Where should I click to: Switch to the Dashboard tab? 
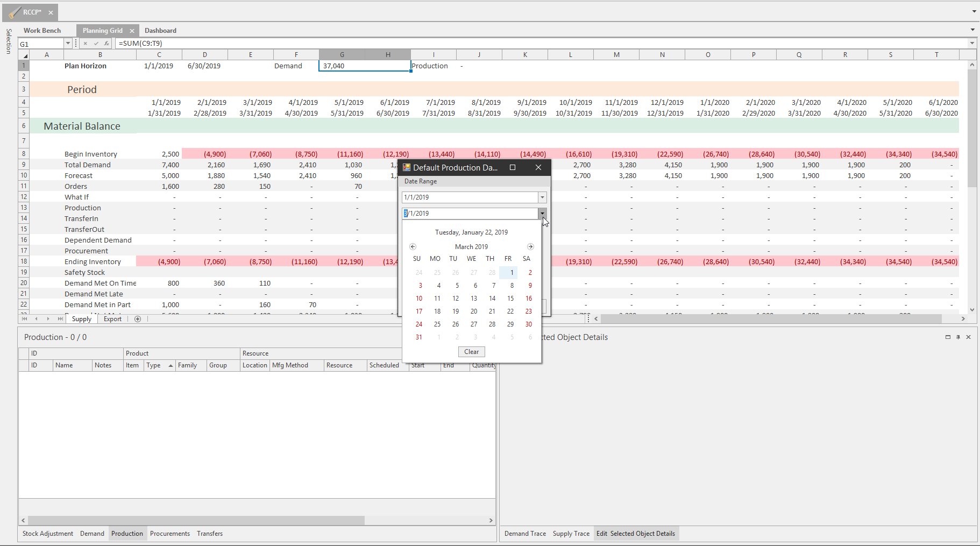click(x=160, y=31)
